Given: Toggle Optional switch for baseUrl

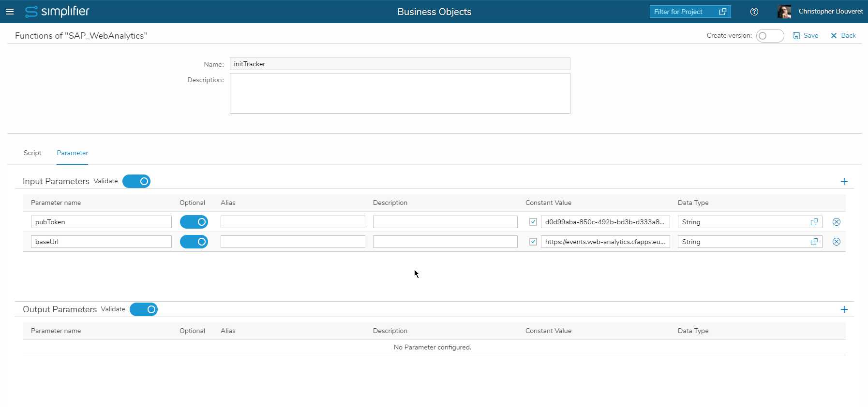Looking at the screenshot, I should 194,242.
